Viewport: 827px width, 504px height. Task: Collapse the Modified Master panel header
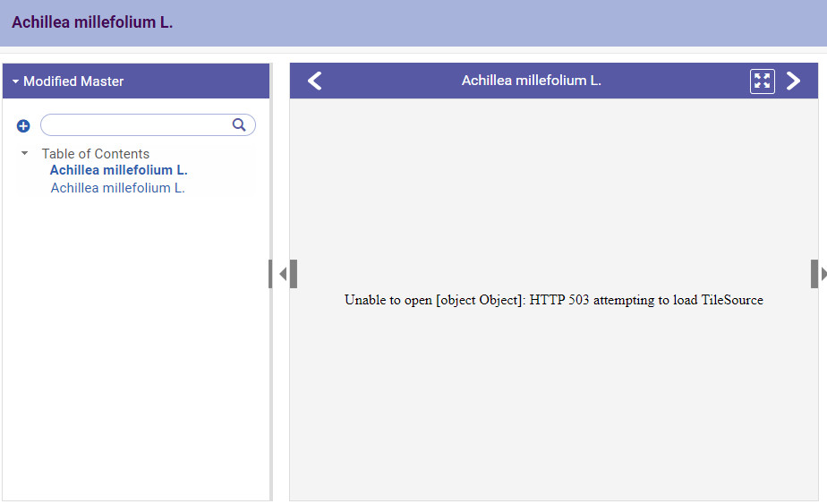[136, 81]
